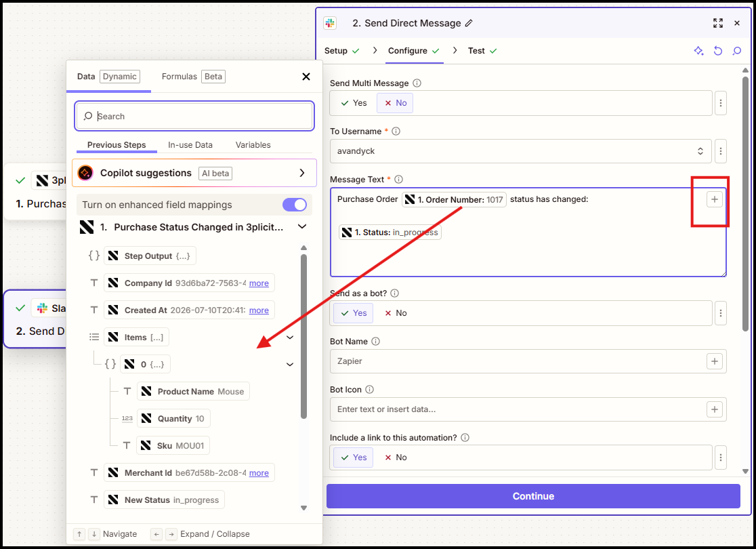The height and width of the screenshot is (549, 756).
Task: Insert the New Status in_progress field
Action: pos(165,500)
